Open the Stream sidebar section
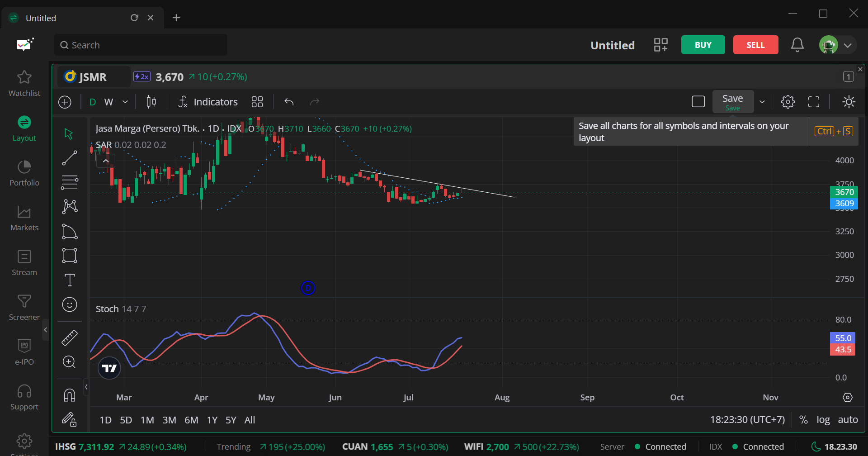Viewport: 868px width, 456px height. (x=24, y=263)
